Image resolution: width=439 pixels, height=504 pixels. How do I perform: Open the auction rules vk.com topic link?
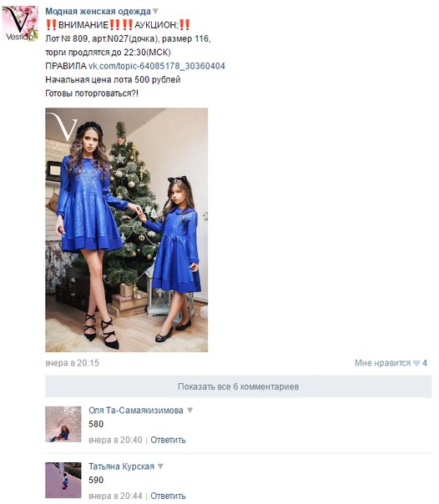[x=157, y=66]
